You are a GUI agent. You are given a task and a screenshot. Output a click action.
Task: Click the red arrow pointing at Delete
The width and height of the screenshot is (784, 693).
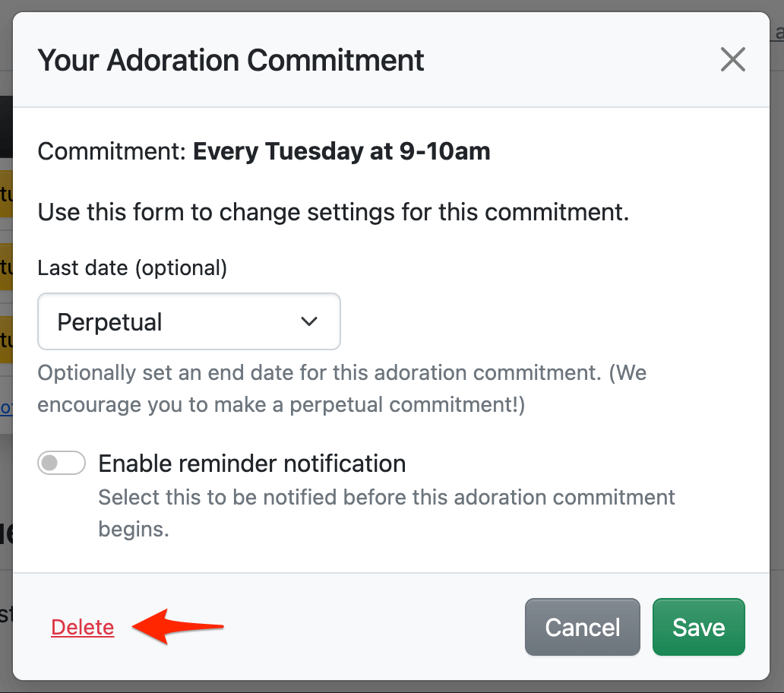click(x=179, y=628)
